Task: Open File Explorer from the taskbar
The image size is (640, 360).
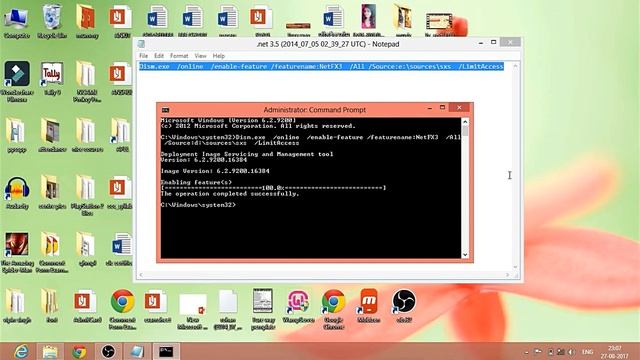Action: tap(50, 351)
